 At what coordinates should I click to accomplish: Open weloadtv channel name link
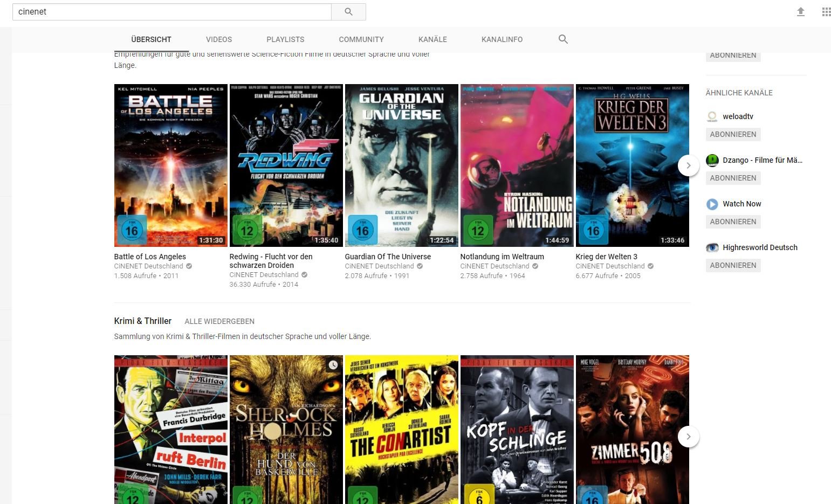pos(738,116)
